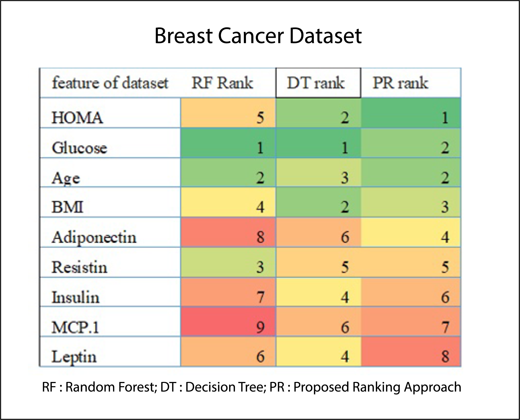Select the Leptin row label

(x=74, y=356)
